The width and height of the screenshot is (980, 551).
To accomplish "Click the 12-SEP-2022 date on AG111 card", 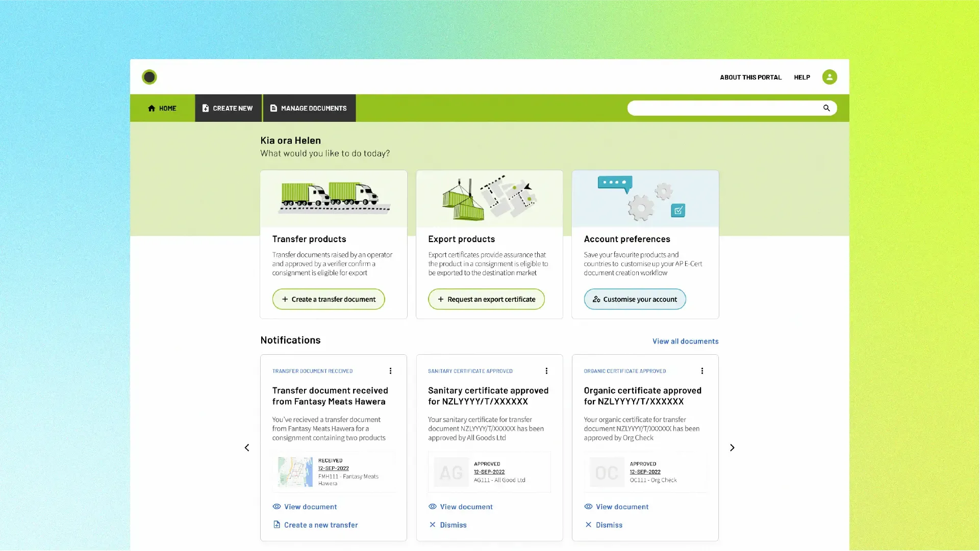I will [x=489, y=472].
